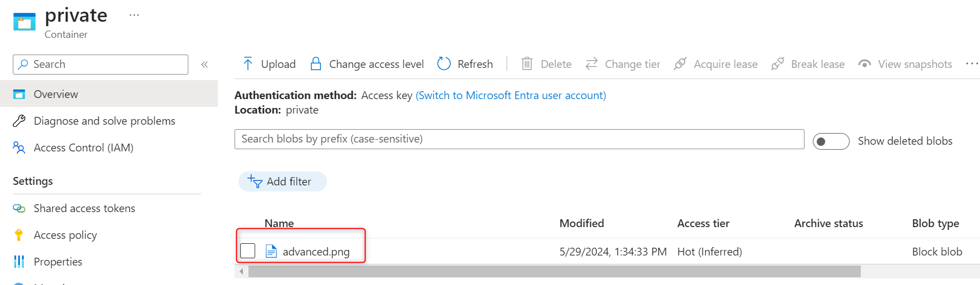Select the advanced.png checkbox
This screenshot has width=980, height=285.
coord(248,251)
